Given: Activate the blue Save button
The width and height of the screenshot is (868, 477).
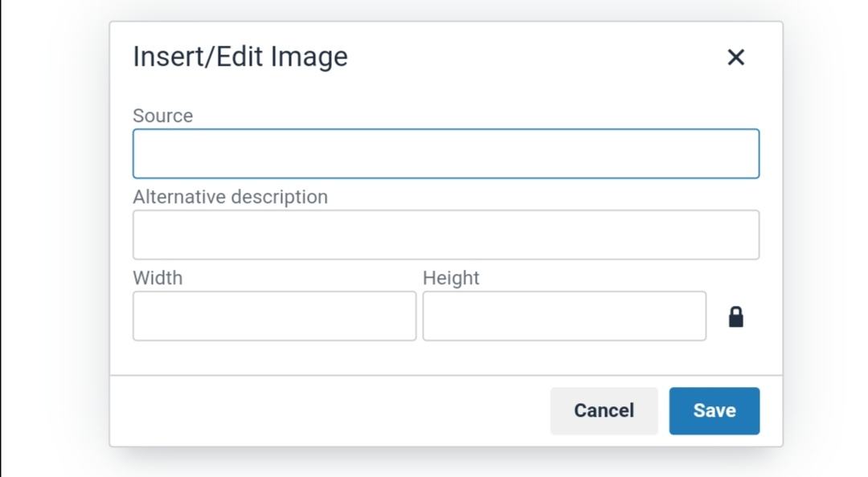Looking at the screenshot, I should click(x=714, y=410).
